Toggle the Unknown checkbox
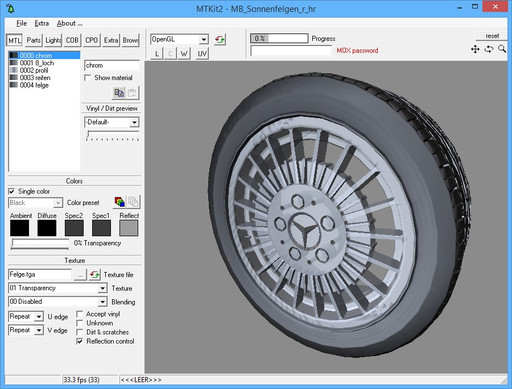Viewport: 512px width, 389px height. click(x=80, y=323)
